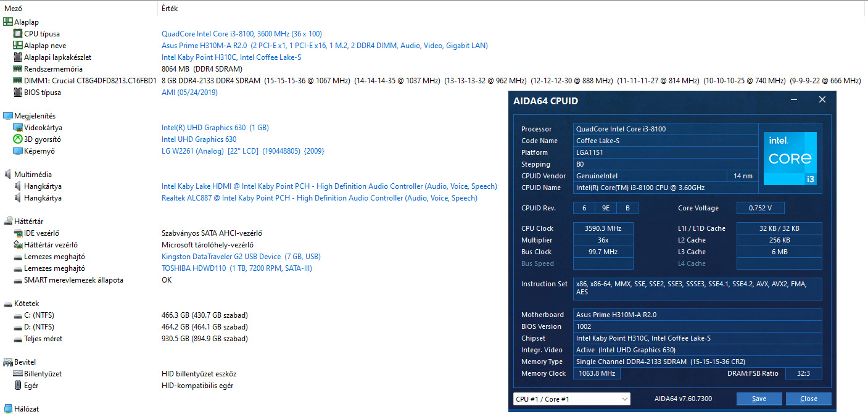Open the AMI (05/24/2019) BIOS link

[x=189, y=93]
